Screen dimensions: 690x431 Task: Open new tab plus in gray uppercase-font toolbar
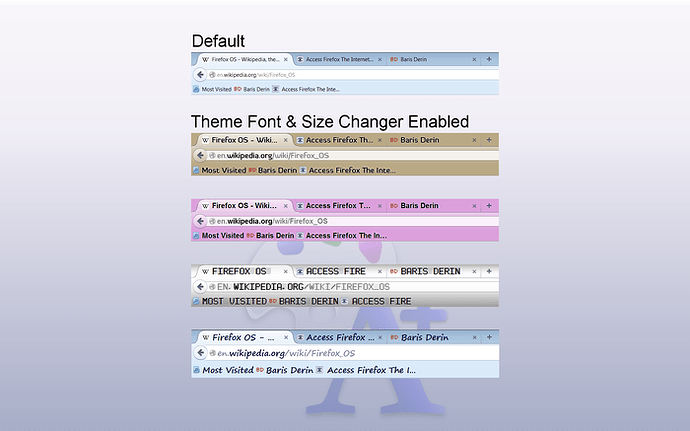point(489,271)
